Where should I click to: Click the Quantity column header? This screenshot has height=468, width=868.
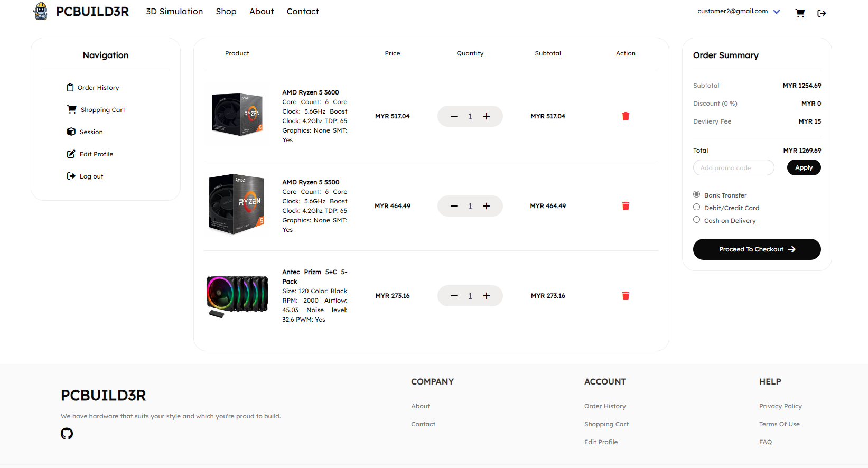(470, 53)
